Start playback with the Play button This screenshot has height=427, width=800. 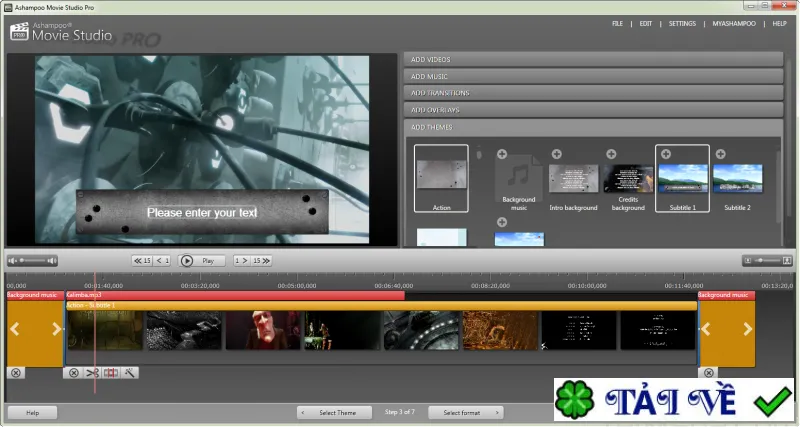coord(202,261)
